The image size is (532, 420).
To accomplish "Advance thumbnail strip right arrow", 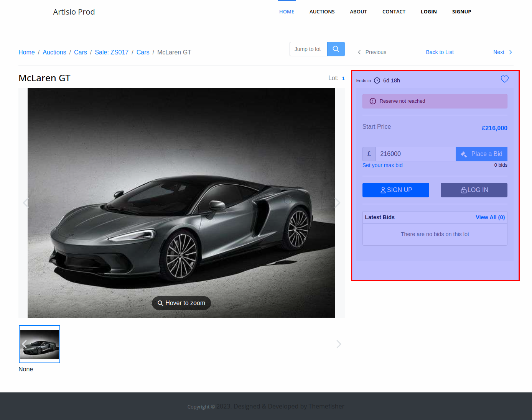I will click(339, 344).
